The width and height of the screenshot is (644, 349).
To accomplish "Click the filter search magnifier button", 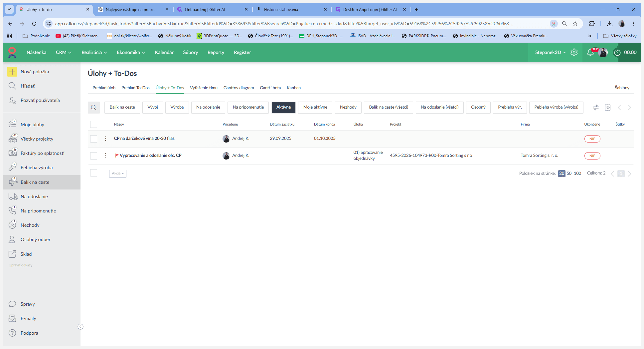I will coord(93,107).
